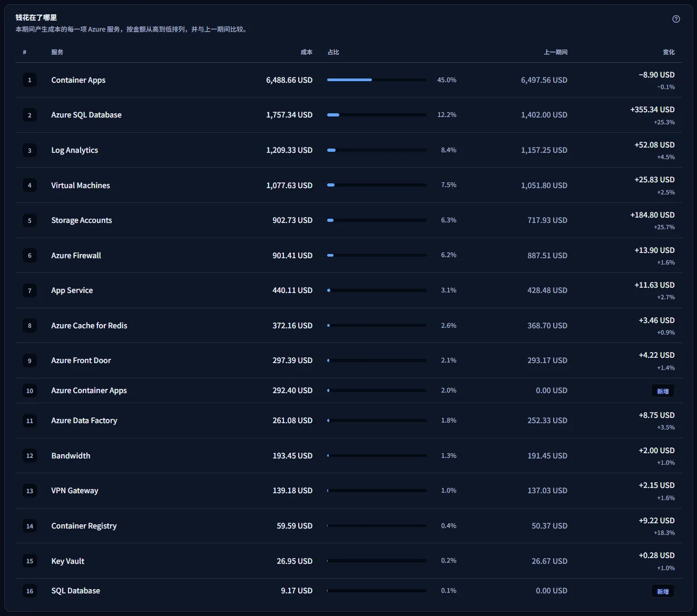Click the 占比 column header
The width and height of the screenshot is (697, 616).
pos(333,52)
